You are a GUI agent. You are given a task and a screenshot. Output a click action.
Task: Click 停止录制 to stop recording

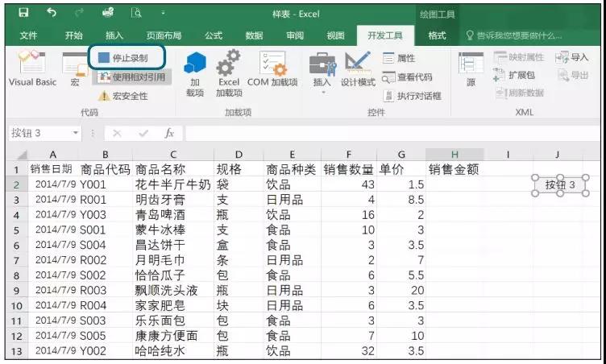(x=123, y=58)
